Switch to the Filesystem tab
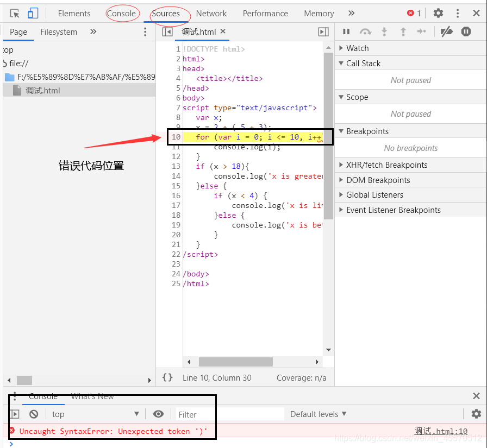Screen dimensions: 487x448 (59, 31)
